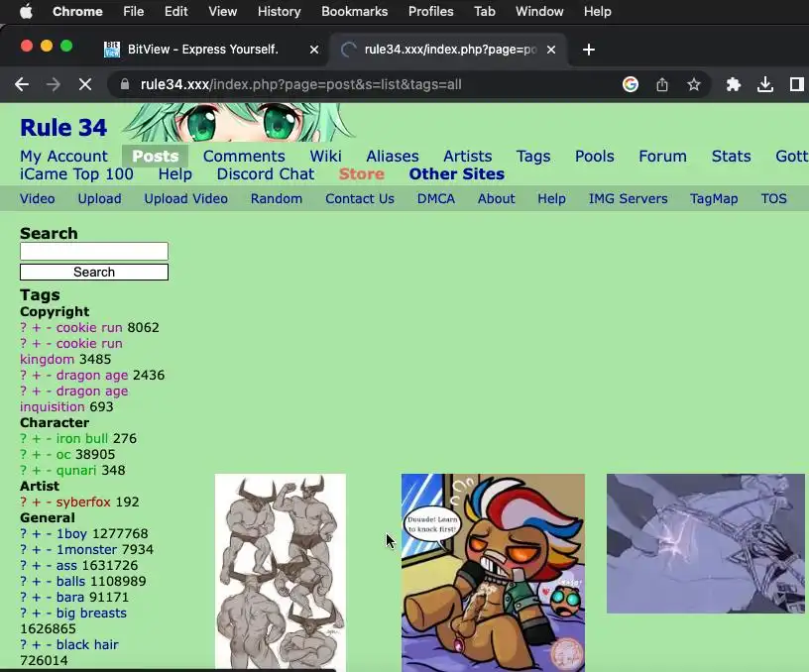Click the syberfox artist tag
The width and height of the screenshot is (809, 672).
click(x=83, y=502)
